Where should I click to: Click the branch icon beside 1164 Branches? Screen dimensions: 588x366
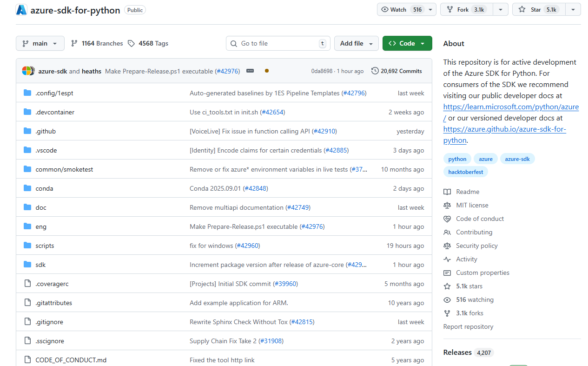coord(74,43)
